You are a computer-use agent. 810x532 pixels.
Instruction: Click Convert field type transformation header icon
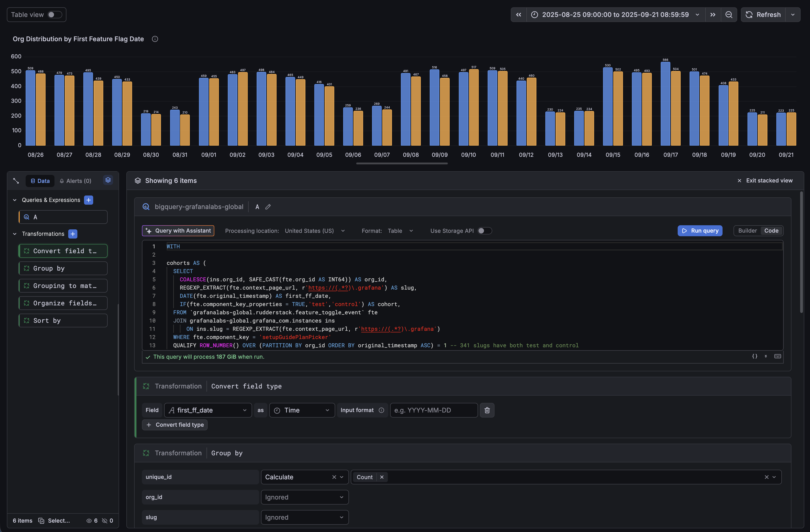point(146,386)
